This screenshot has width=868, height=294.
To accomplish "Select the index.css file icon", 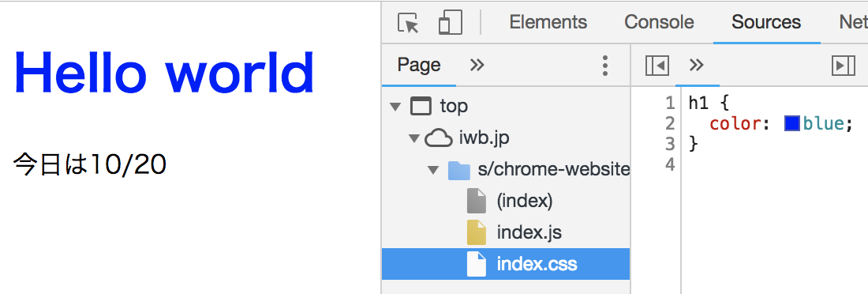I will [x=477, y=264].
